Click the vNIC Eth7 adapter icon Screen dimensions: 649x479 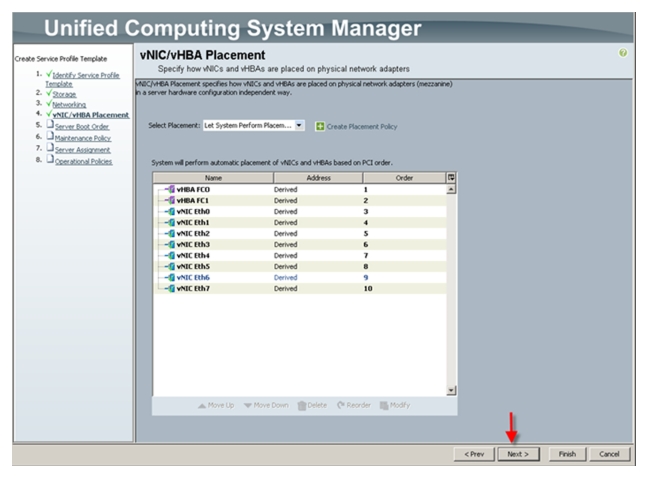point(171,289)
